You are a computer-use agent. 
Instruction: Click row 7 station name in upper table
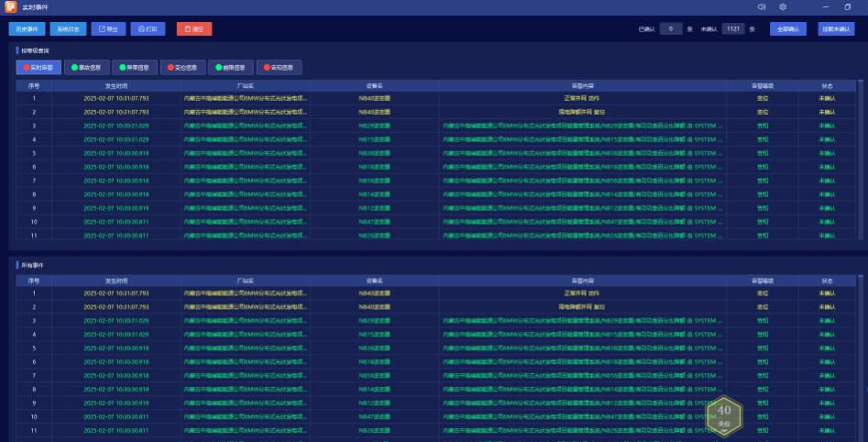[x=246, y=181]
